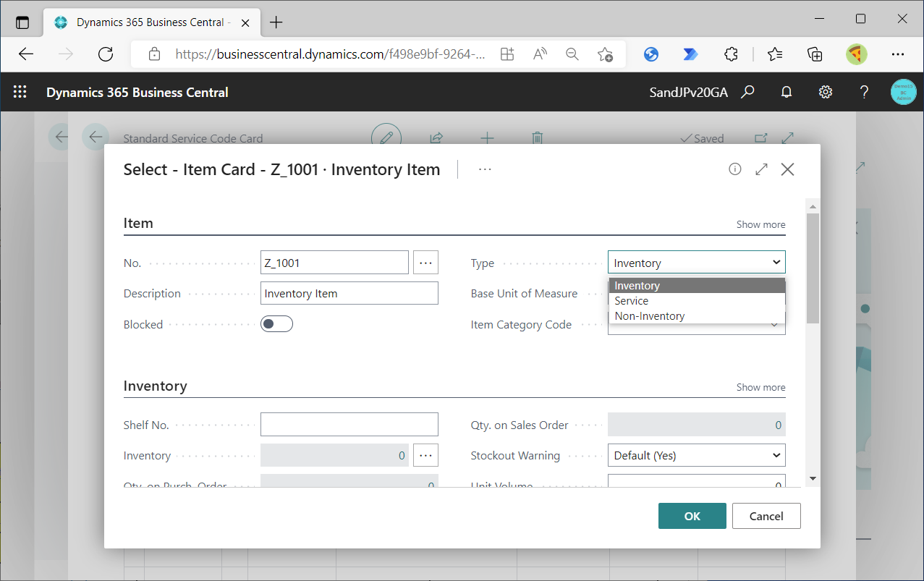Click Show more in the Item section
The image size is (924, 581).
[760, 224]
